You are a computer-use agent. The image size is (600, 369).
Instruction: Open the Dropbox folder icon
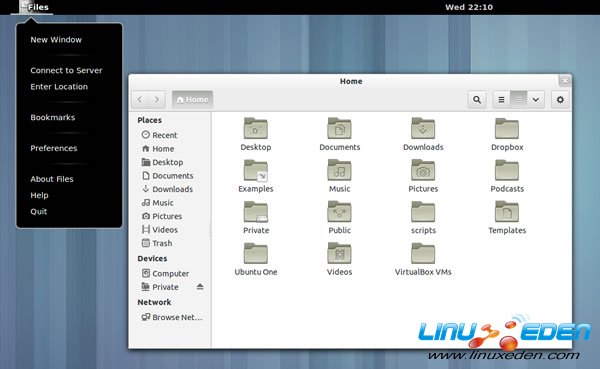point(507,128)
